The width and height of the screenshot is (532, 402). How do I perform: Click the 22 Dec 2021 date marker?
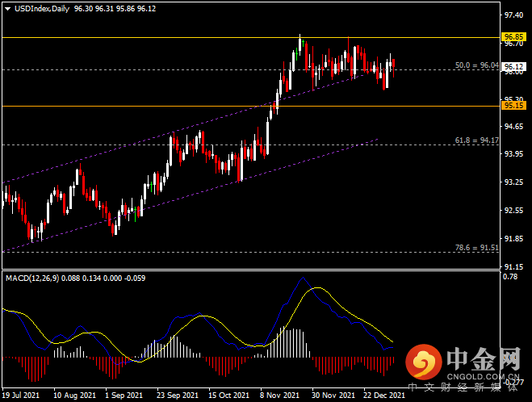(384, 396)
